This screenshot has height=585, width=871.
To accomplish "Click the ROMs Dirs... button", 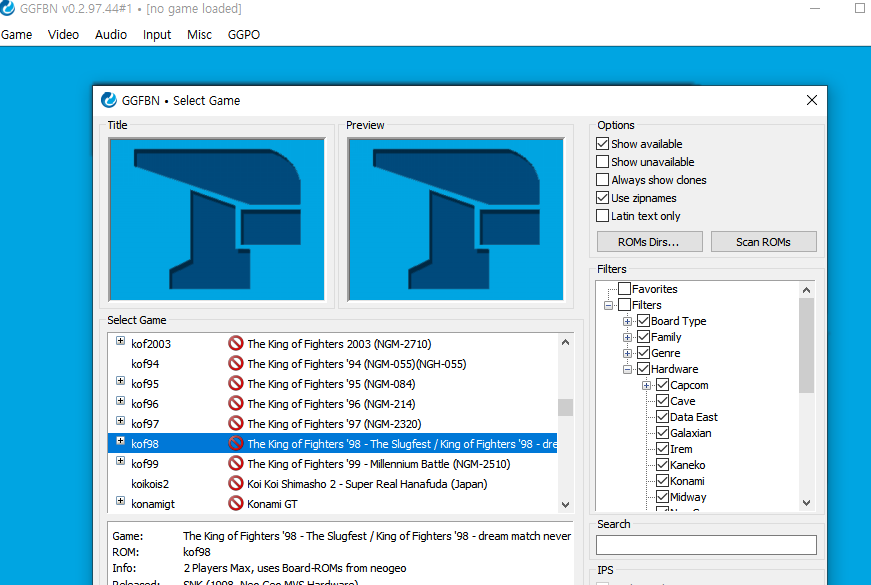I will coord(649,242).
